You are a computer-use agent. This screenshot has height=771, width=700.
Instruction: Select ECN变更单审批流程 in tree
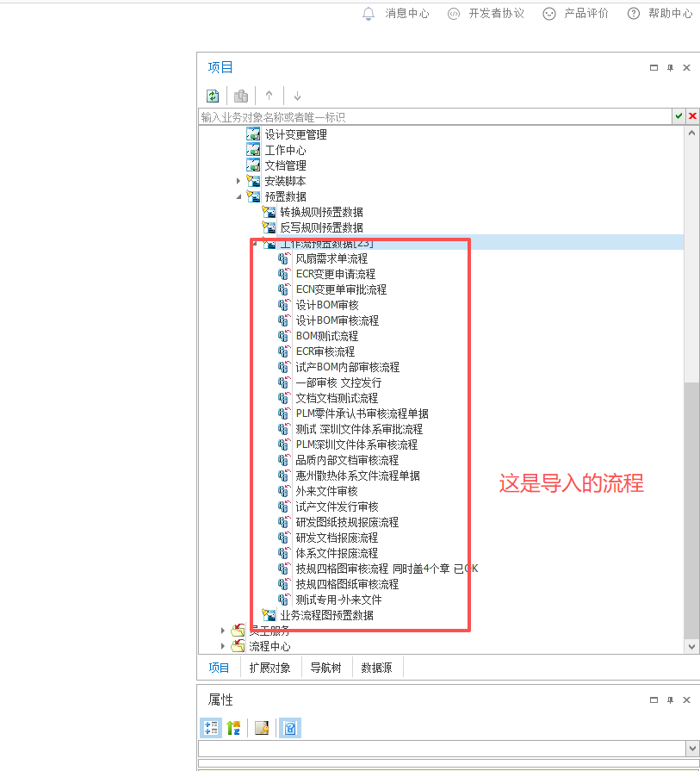(x=341, y=289)
